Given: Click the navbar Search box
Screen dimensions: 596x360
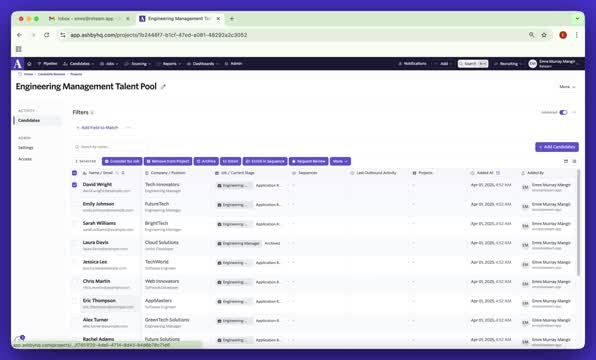Looking at the screenshot, I should tap(473, 64).
